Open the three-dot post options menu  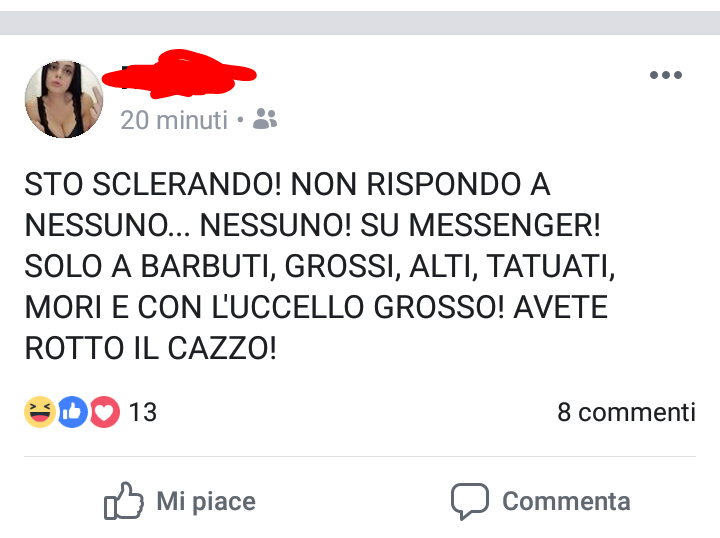click(666, 75)
